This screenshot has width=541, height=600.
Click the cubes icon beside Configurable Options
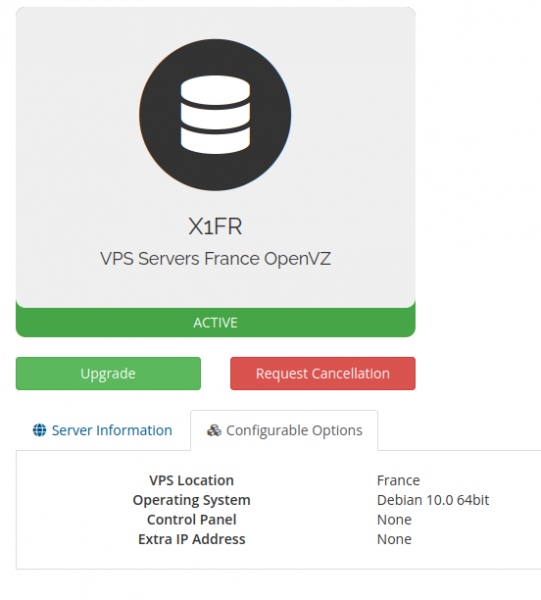(214, 430)
